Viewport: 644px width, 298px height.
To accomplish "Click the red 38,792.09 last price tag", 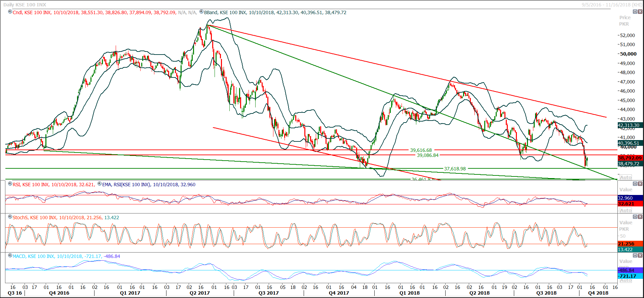I will point(630,158).
